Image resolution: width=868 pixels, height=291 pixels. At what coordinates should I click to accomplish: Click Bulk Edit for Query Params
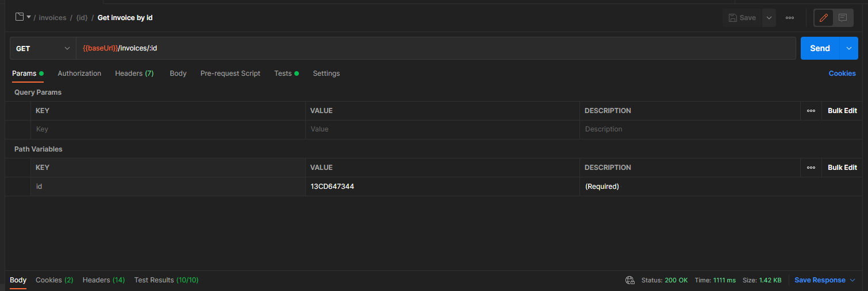[x=842, y=111]
